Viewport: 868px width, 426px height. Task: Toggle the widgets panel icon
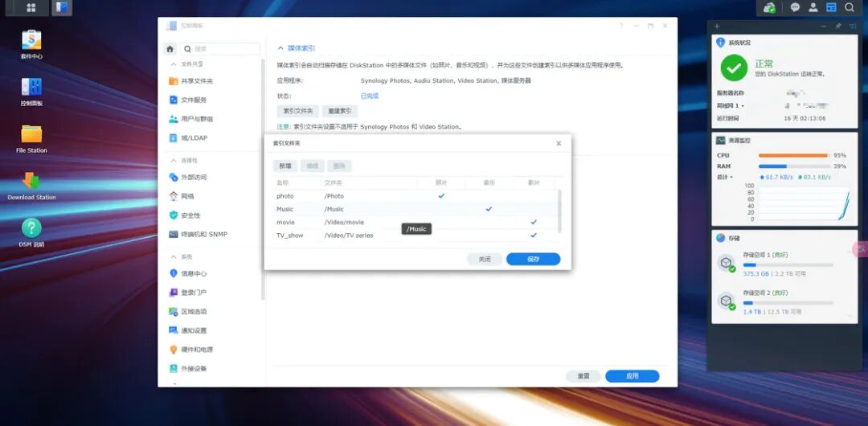tap(831, 8)
